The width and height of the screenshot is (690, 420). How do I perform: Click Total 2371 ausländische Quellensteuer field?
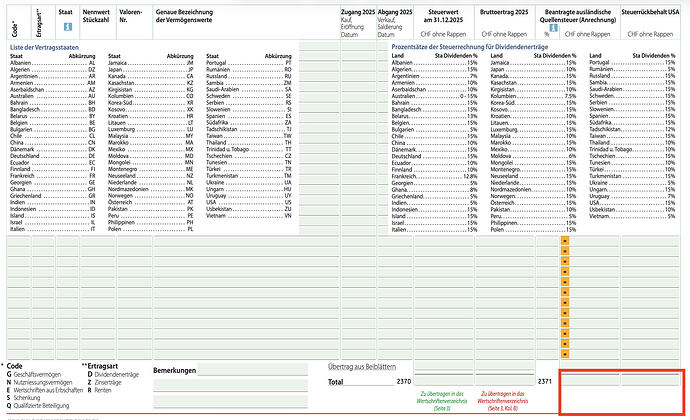click(590, 380)
